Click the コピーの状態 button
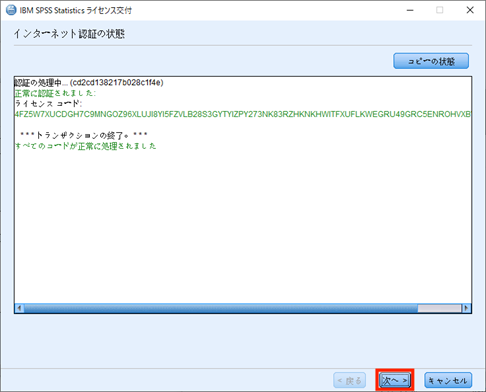 (431, 61)
